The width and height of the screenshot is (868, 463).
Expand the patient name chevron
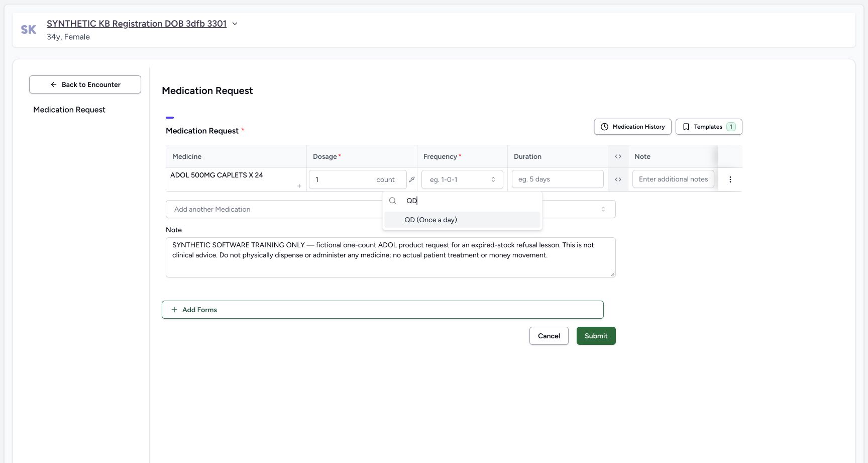point(235,24)
